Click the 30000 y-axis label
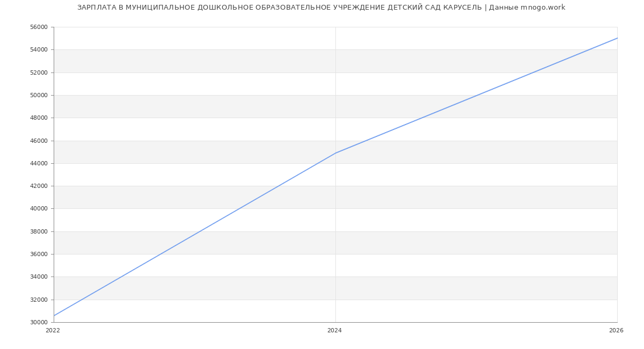Viewport: 644px width, 349px height. (x=39, y=323)
